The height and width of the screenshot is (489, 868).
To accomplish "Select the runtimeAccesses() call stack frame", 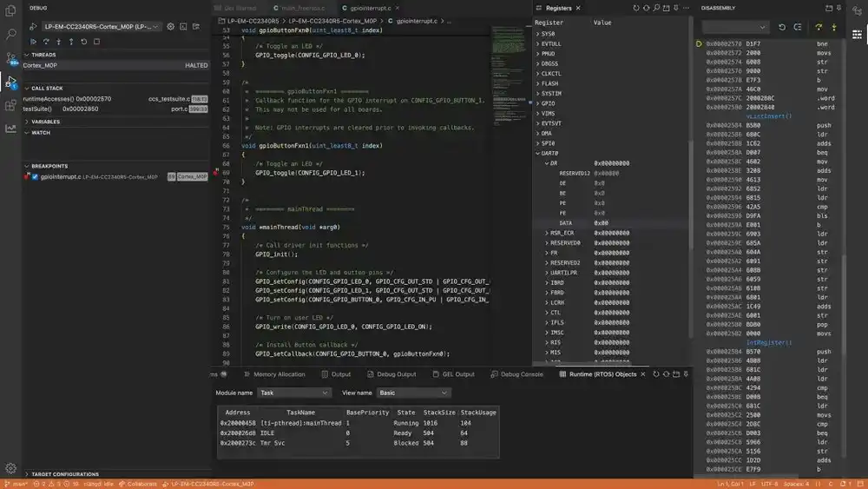I will (x=115, y=98).
